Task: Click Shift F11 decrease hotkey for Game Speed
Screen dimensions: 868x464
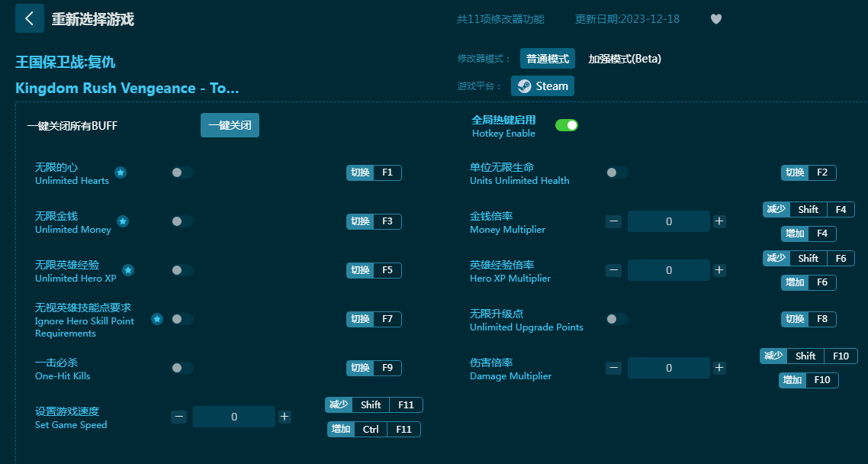Action: coord(375,404)
